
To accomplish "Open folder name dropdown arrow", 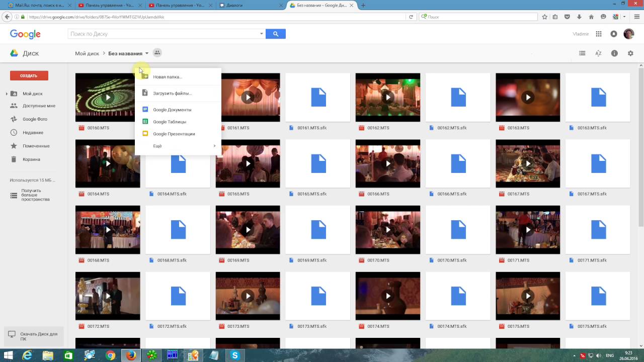I will click(x=147, y=53).
